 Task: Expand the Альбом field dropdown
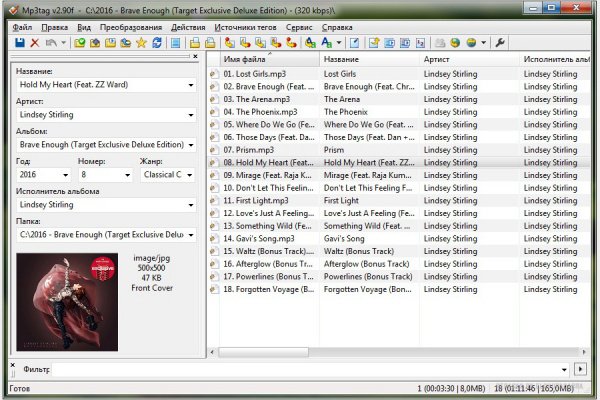tap(191, 145)
